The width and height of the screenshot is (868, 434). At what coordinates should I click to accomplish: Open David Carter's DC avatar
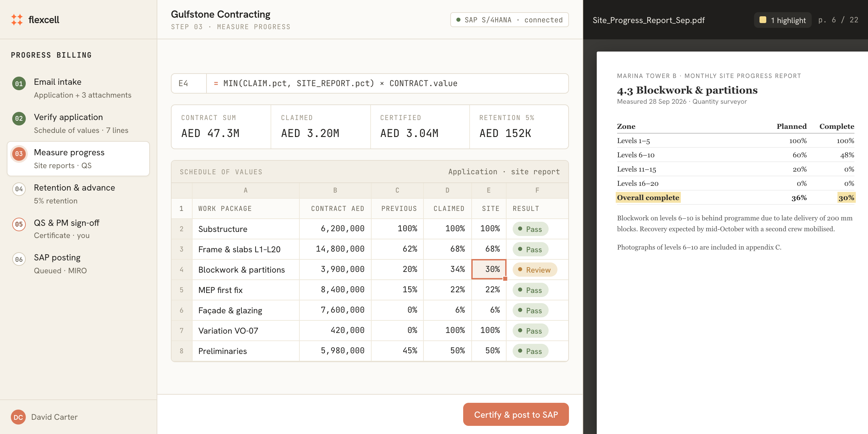pos(18,417)
